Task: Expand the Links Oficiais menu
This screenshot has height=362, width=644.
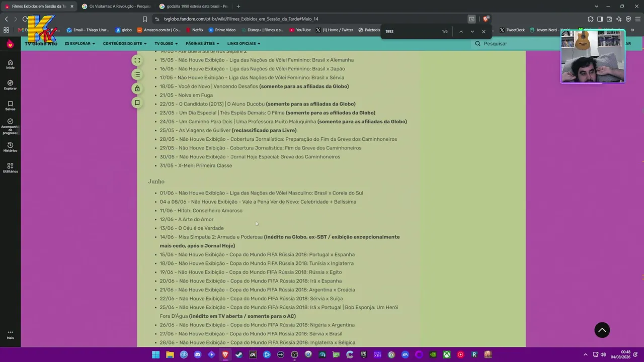Action: point(244,44)
